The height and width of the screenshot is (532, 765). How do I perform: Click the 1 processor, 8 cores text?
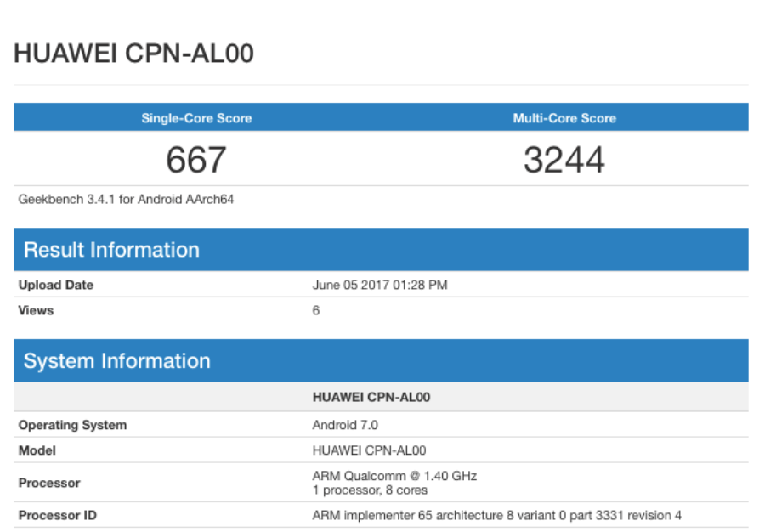click(x=371, y=490)
